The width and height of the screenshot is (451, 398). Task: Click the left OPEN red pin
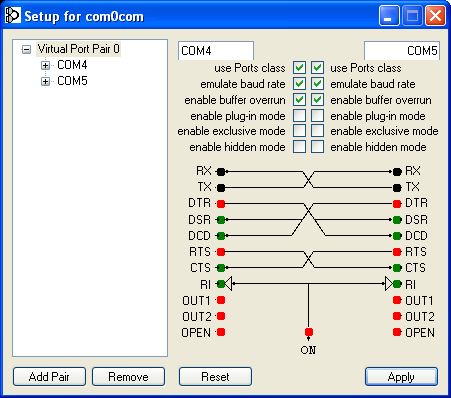tap(221, 332)
